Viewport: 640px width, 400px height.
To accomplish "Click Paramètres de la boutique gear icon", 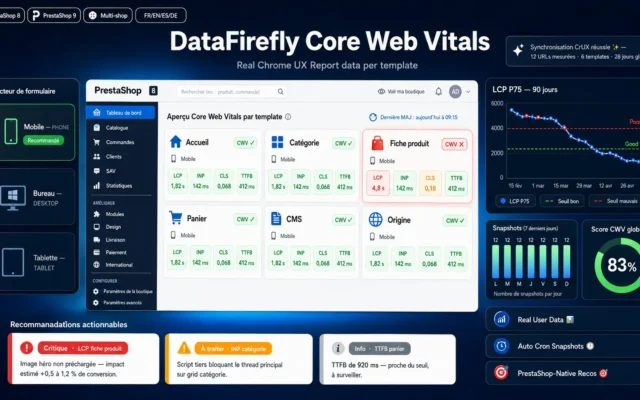I will tap(96, 291).
